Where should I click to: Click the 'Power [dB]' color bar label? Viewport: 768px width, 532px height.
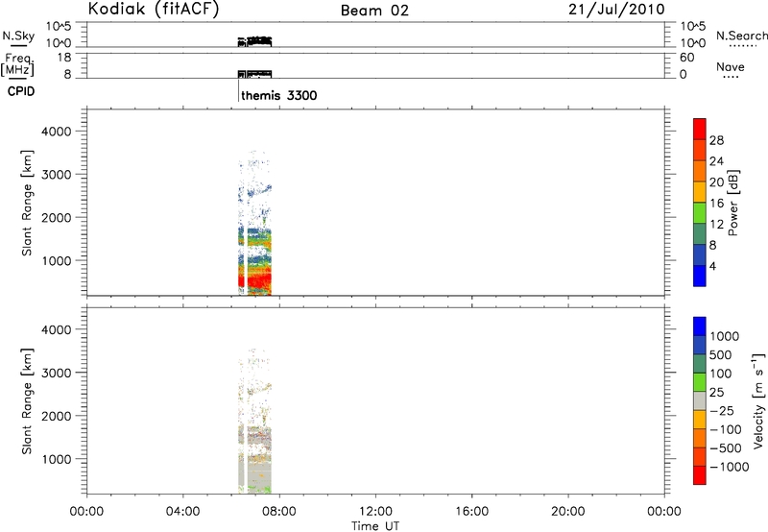click(733, 203)
